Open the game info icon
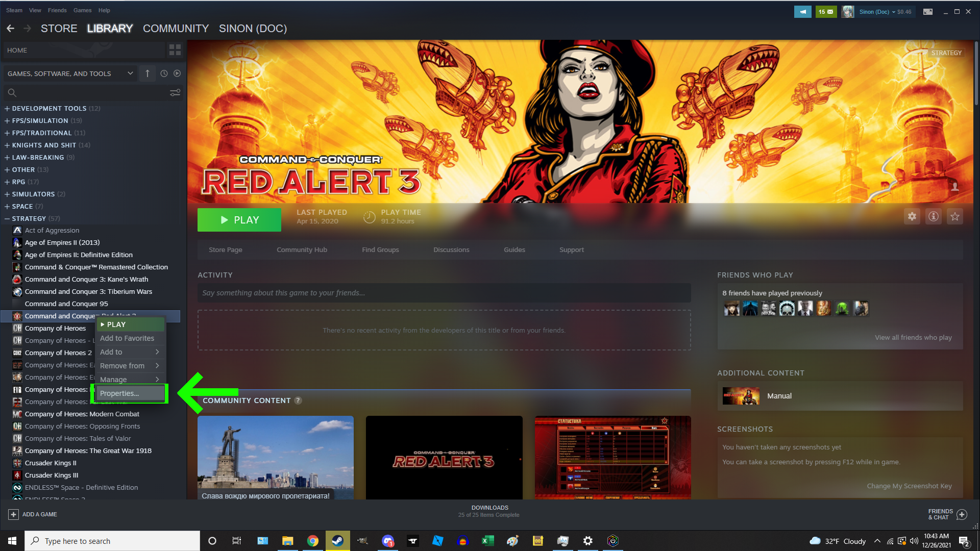The height and width of the screenshot is (551, 980). [x=934, y=217]
